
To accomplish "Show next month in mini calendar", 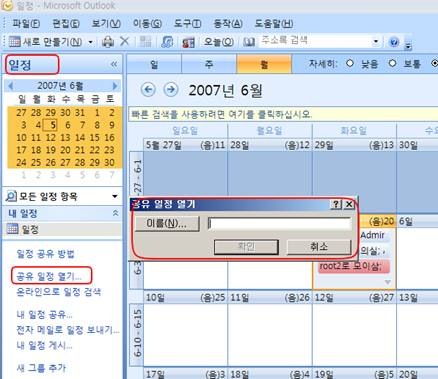I will click(115, 86).
